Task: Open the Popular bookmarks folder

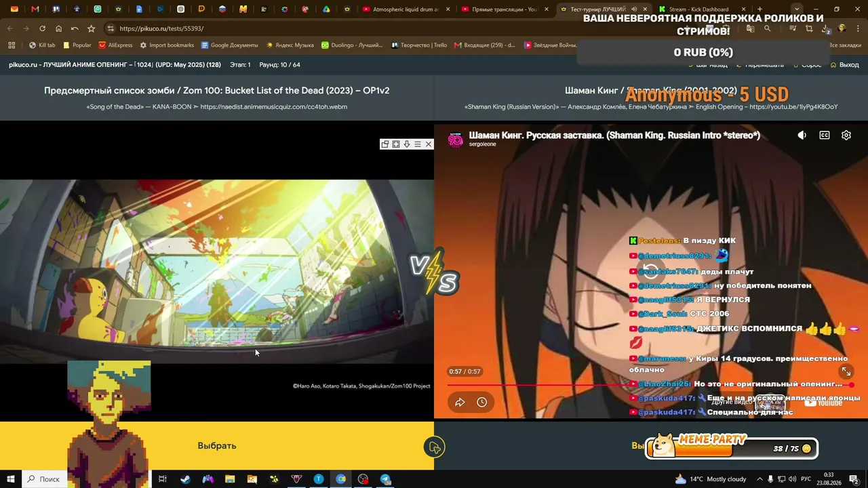Action: [77, 45]
